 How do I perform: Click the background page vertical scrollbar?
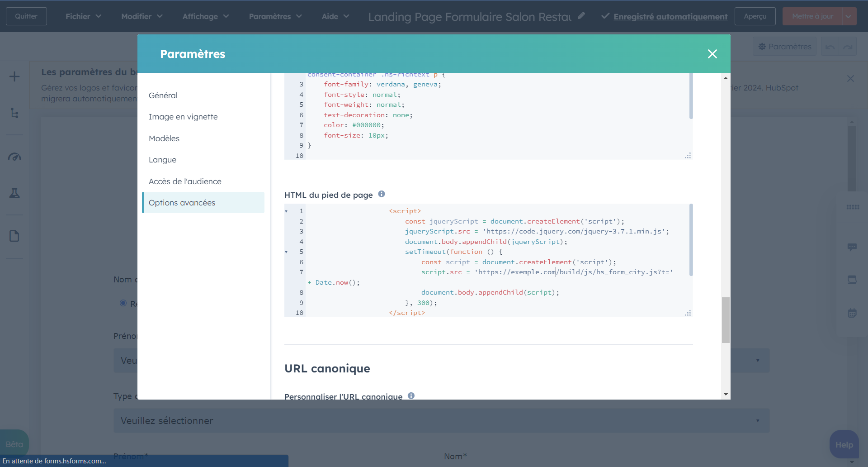[852, 158]
